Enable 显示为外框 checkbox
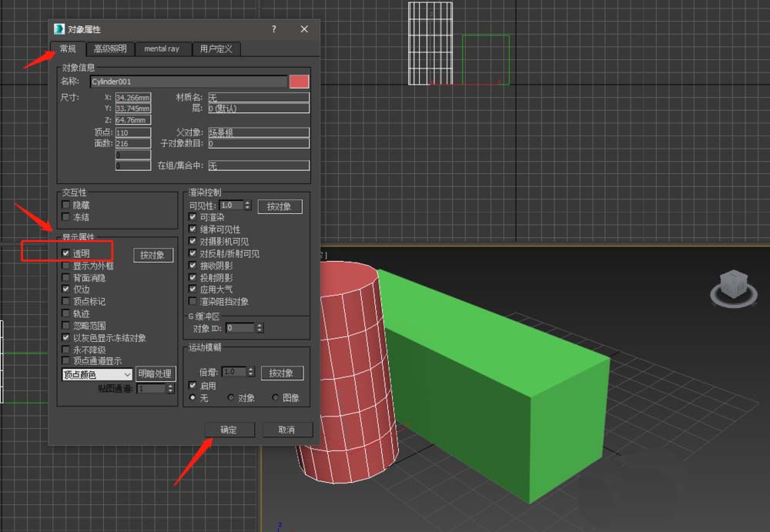This screenshot has height=532, width=770. (65, 266)
